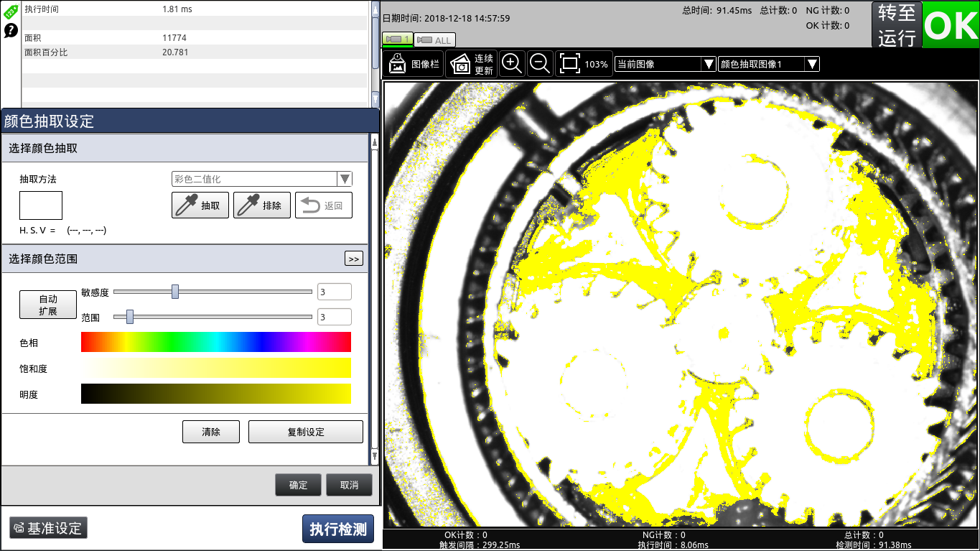Open the 彩色二值化 extraction method dropdown
This screenshot has height=551, width=980.
pyautogui.click(x=262, y=179)
